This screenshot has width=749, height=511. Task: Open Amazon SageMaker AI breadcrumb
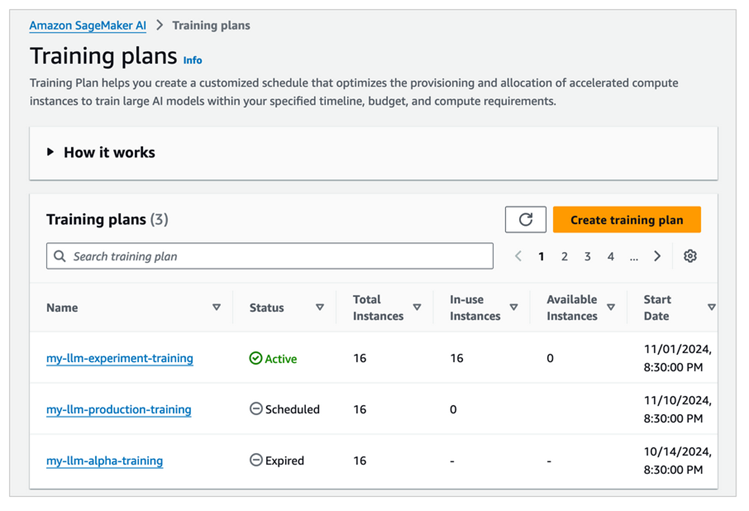click(88, 25)
